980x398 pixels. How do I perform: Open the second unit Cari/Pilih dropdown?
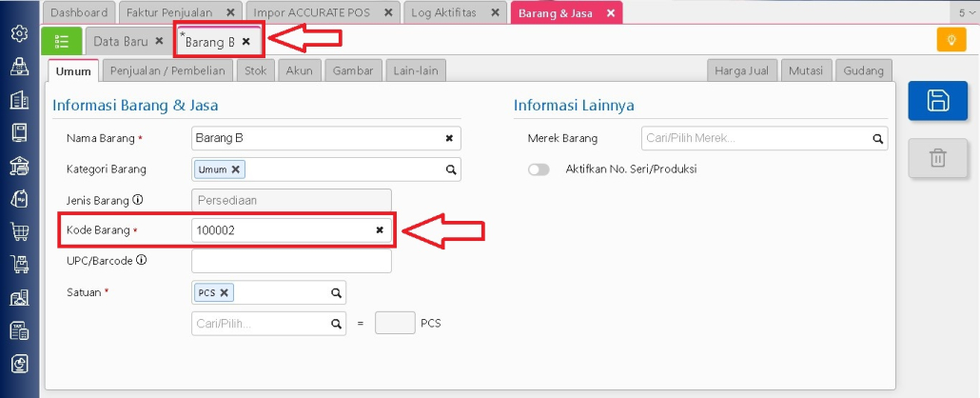point(268,324)
